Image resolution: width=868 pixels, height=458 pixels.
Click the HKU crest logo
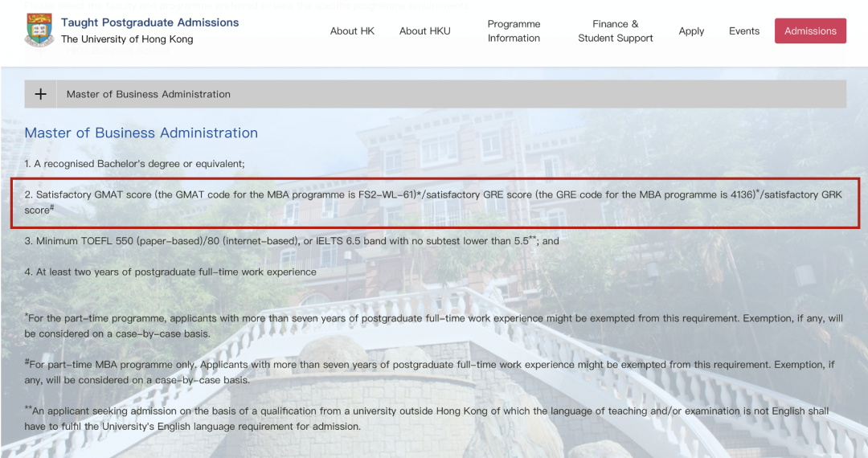[39, 31]
